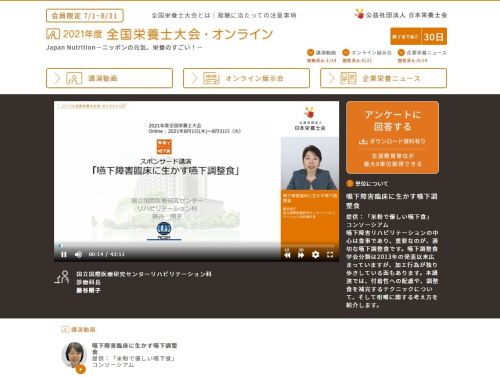Skip backward using the rewind icon
The width and height of the screenshot is (500, 377).
point(287,254)
